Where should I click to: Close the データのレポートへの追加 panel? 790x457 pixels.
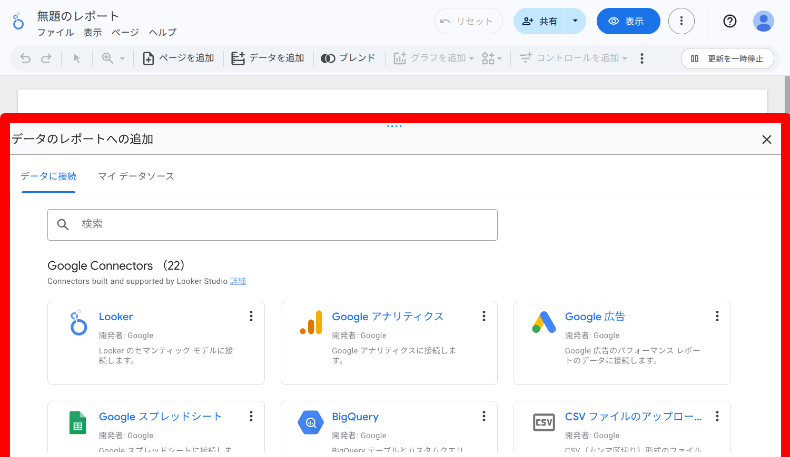pyautogui.click(x=766, y=140)
